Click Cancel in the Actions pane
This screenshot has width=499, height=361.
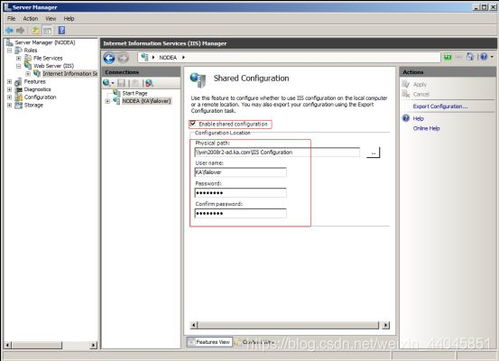(x=421, y=94)
